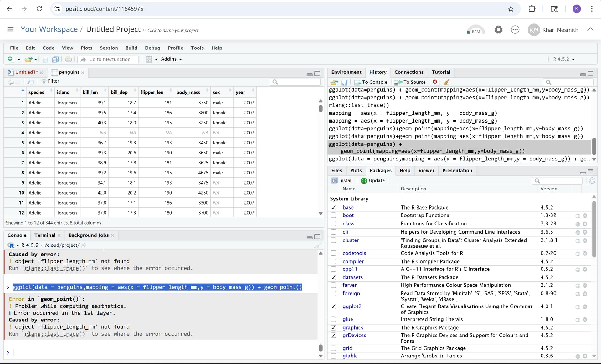Screen dimensions: 601x364
Task: Open the workspace panes layout icon
Action: click(x=149, y=59)
